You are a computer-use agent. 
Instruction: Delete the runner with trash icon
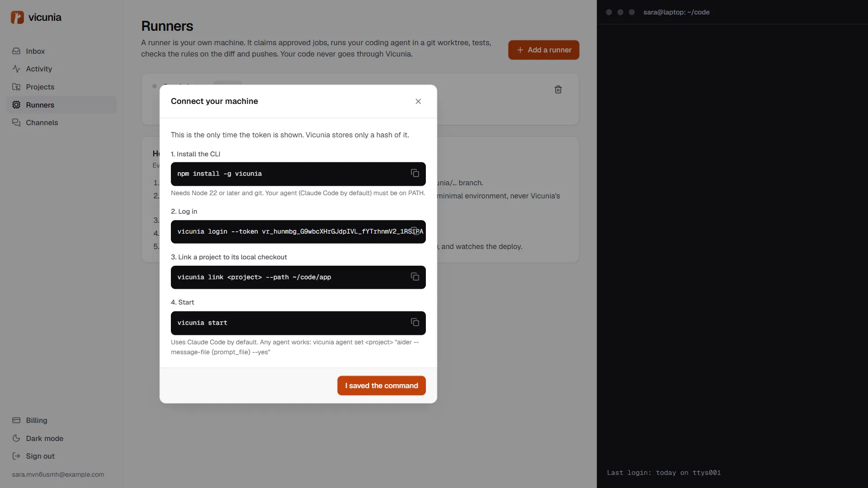(558, 89)
